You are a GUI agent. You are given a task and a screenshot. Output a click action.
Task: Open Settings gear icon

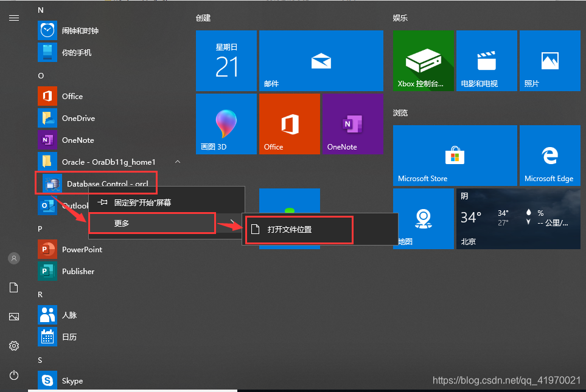tap(14, 346)
